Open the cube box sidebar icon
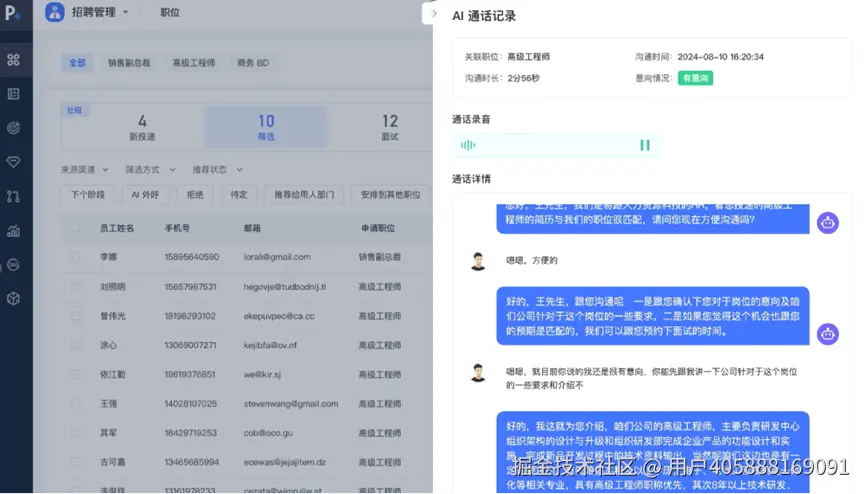Viewport: 865px width, 494px height. [x=13, y=299]
